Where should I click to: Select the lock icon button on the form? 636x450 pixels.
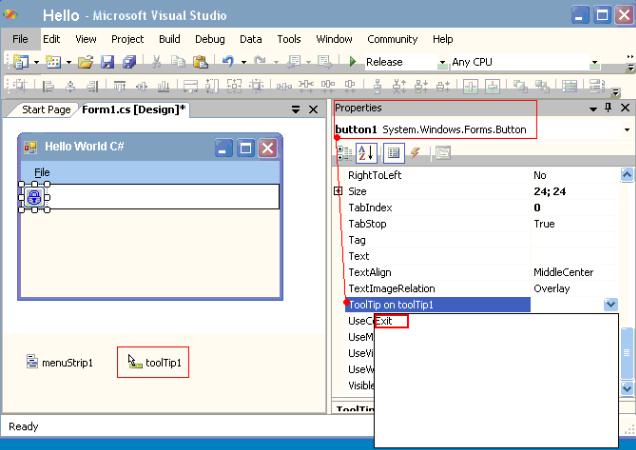pos(34,197)
